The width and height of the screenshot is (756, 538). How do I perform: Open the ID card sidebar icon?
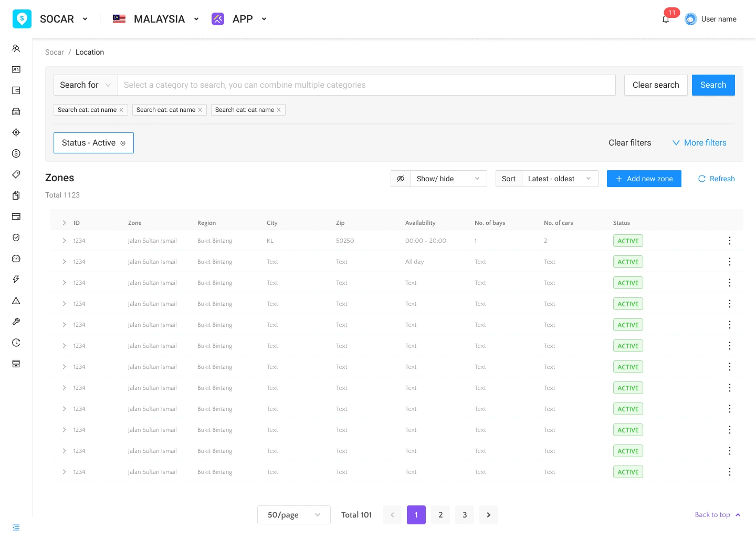click(16, 69)
